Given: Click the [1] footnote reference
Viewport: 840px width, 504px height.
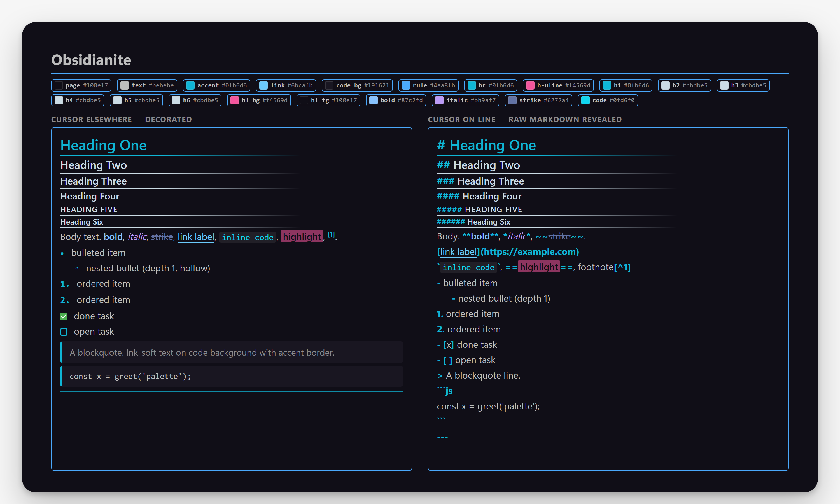Looking at the screenshot, I should tap(331, 234).
